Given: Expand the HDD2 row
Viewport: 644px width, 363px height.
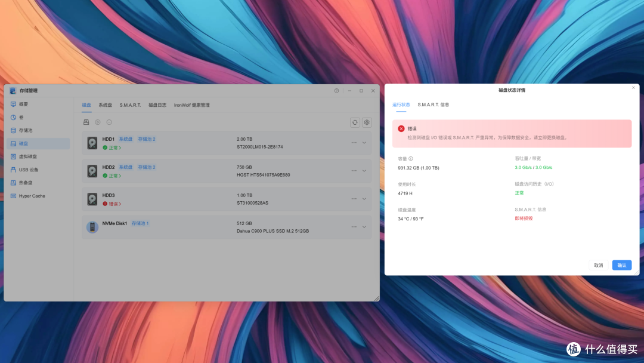Looking at the screenshot, I should coord(364,171).
